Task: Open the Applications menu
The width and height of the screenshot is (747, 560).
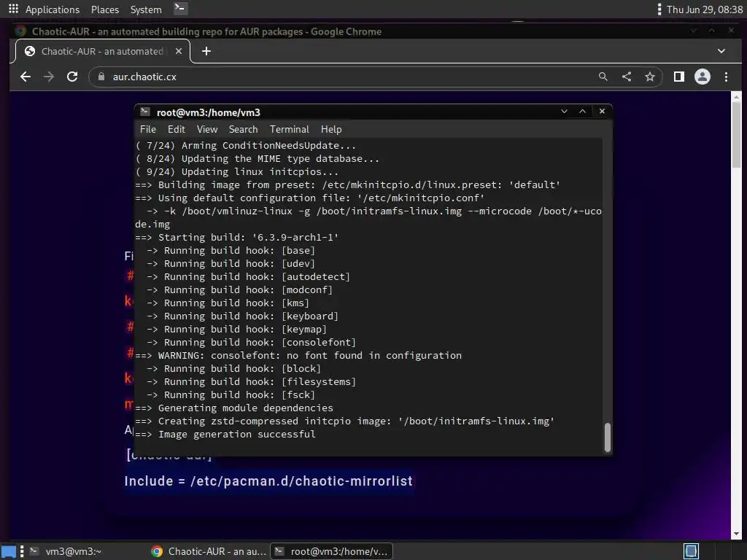Action: point(53,9)
